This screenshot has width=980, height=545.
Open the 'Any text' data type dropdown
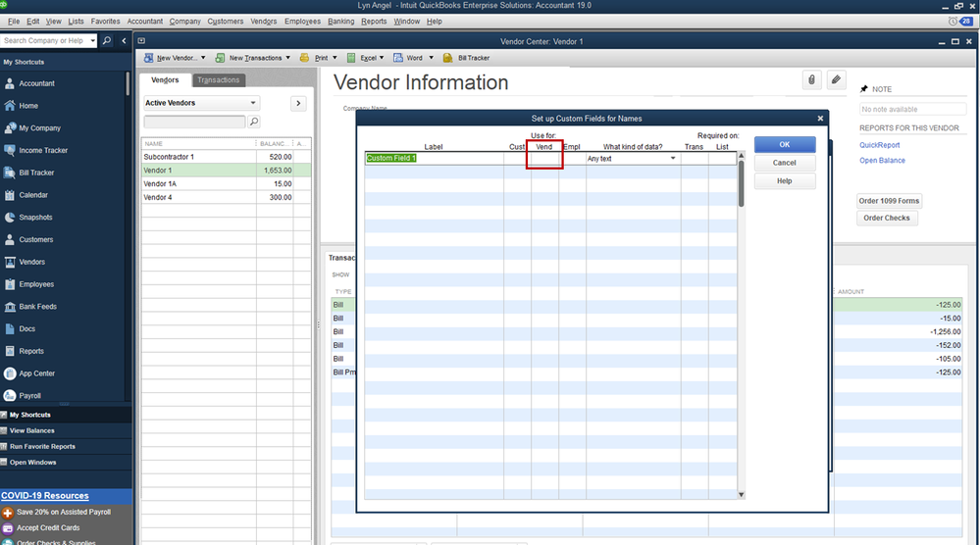tap(673, 159)
